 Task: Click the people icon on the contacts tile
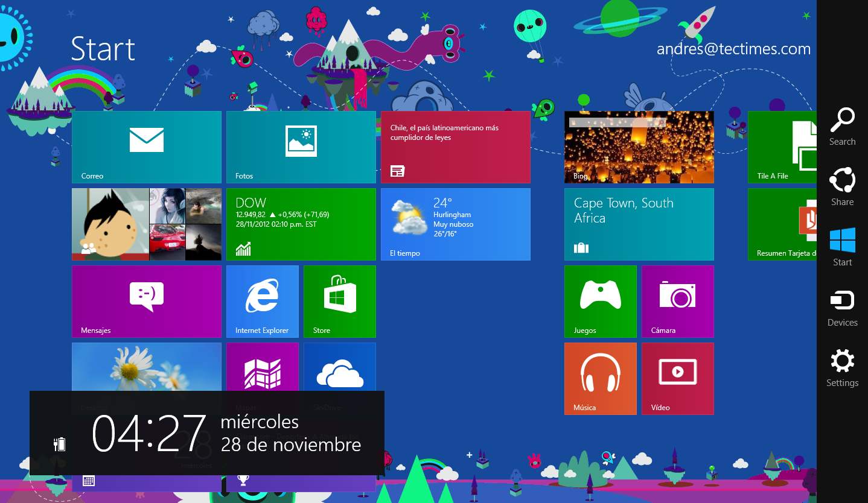coord(89,247)
